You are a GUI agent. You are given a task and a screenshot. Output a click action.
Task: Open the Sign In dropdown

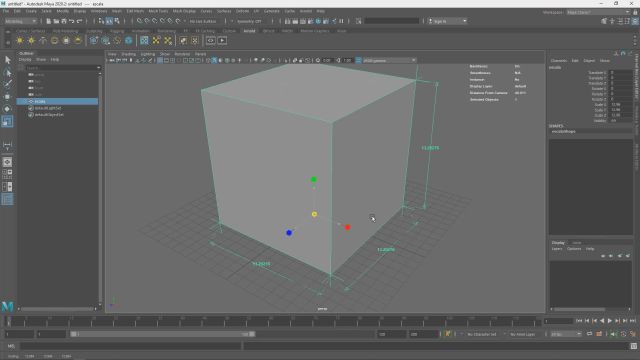pyautogui.click(x=447, y=21)
